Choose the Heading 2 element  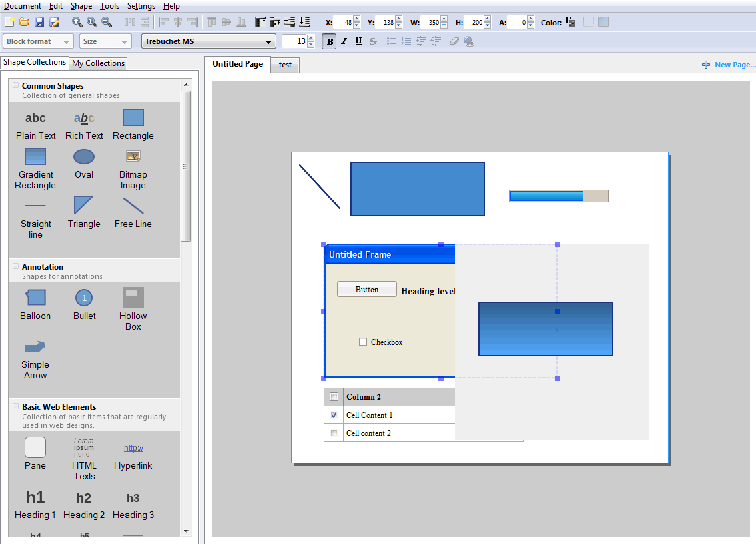[84, 505]
